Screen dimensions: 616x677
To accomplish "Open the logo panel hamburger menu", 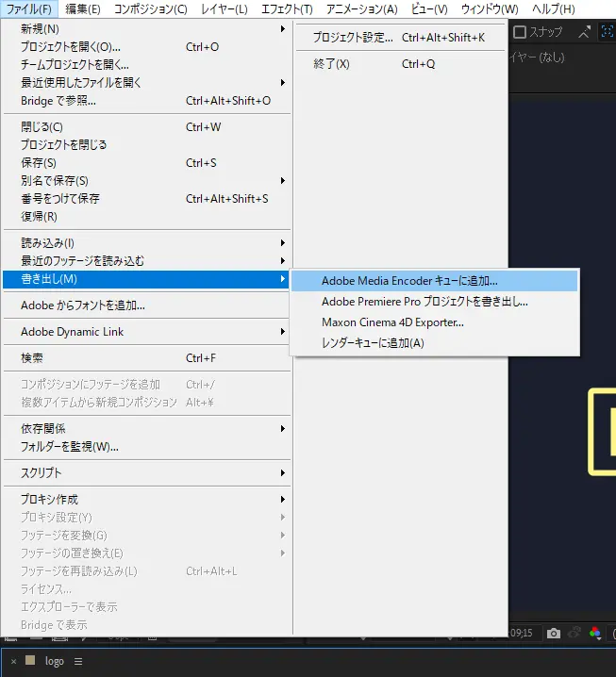I will pos(78,662).
